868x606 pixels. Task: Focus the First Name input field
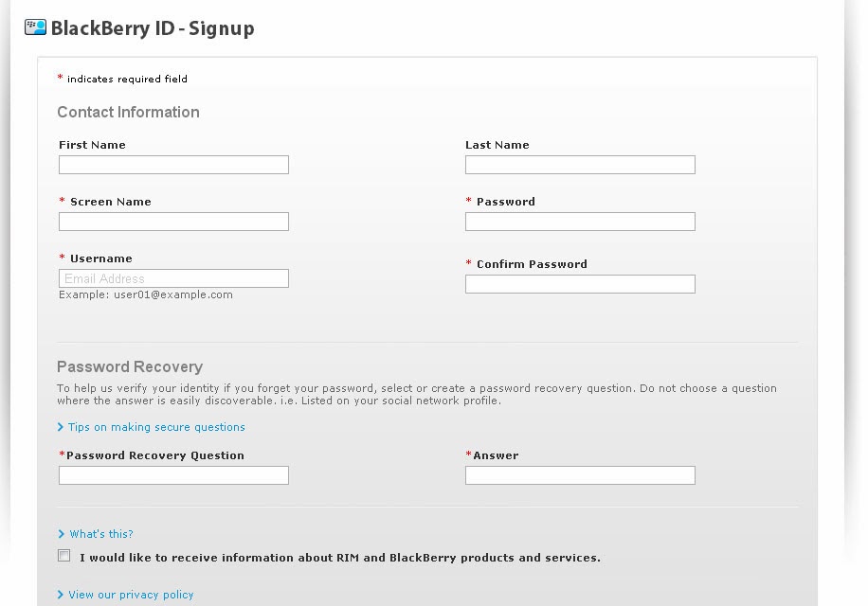tap(173, 165)
